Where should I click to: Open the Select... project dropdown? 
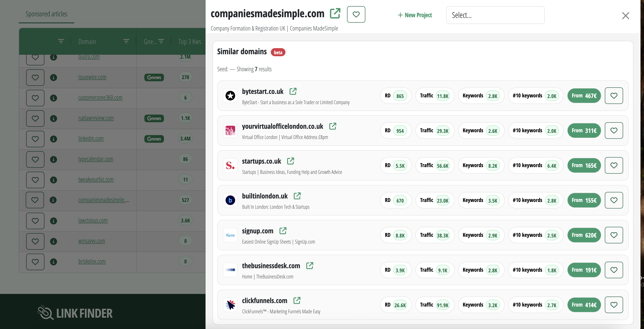click(x=495, y=15)
